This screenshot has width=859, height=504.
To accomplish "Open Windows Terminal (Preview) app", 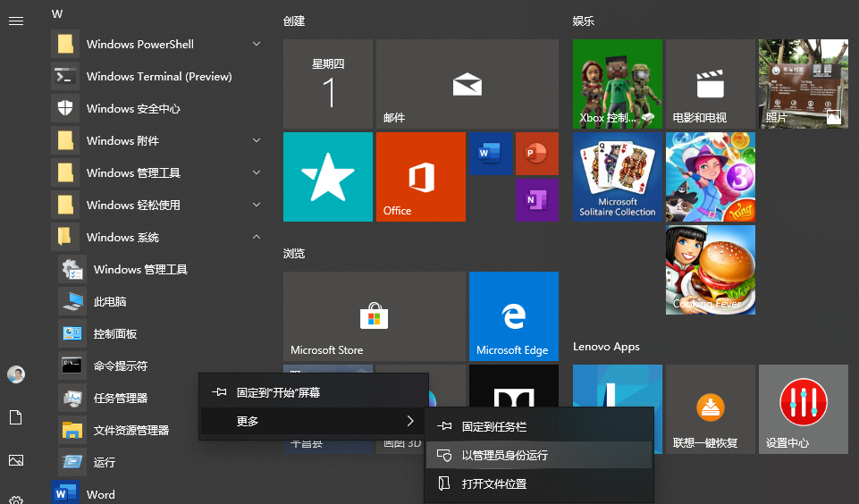I will [158, 76].
